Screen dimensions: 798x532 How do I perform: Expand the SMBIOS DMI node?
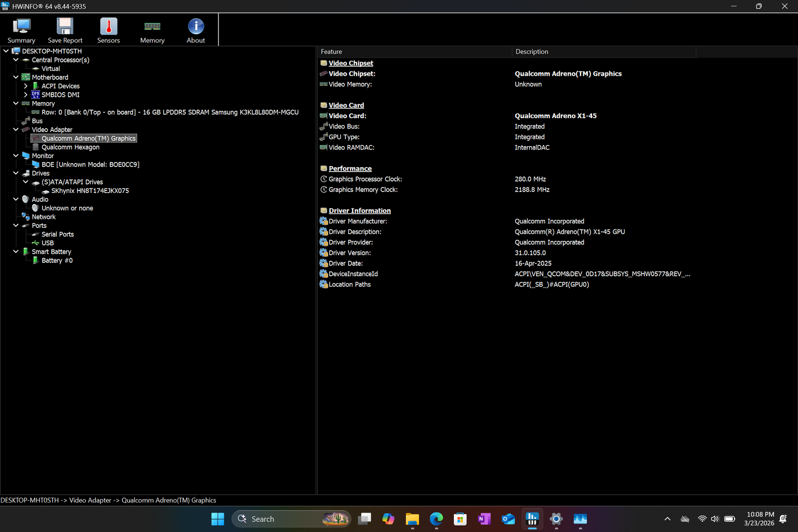pos(26,95)
